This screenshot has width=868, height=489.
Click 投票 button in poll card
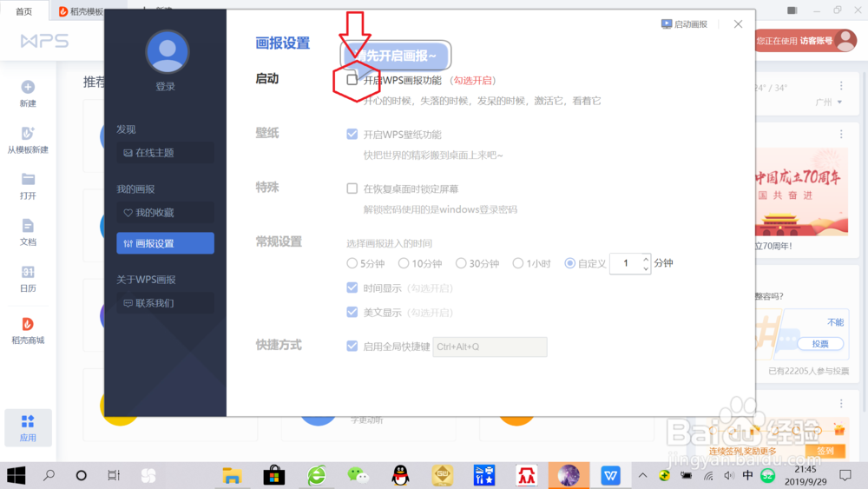pyautogui.click(x=820, y=344)
